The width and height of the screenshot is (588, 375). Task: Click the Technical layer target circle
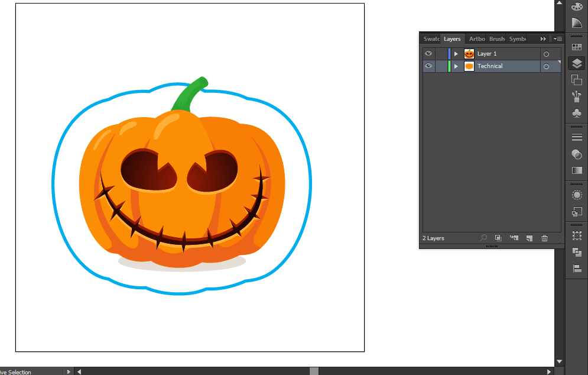pyautogui.click(x=546, y=66)
